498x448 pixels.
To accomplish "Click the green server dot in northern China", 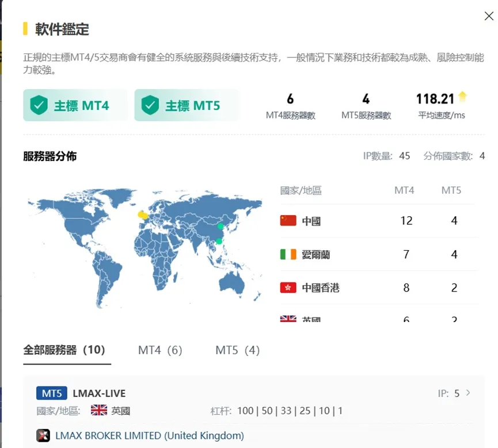I will 221,227.
